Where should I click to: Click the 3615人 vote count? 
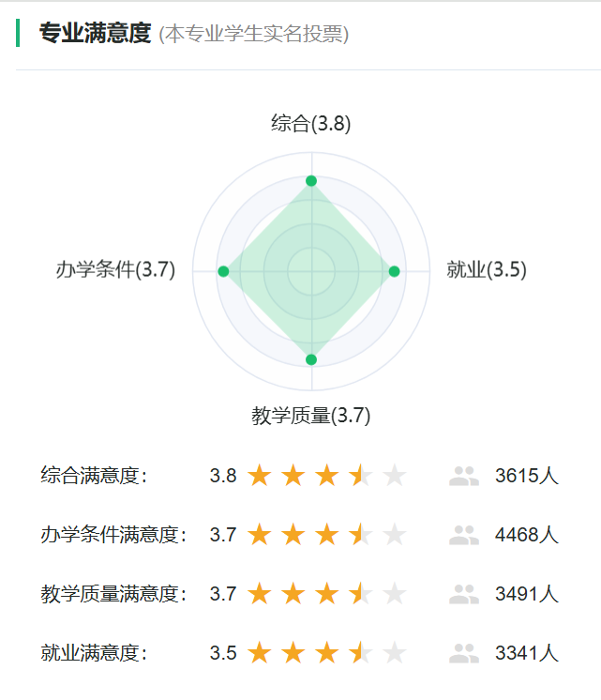coord(527,476)
